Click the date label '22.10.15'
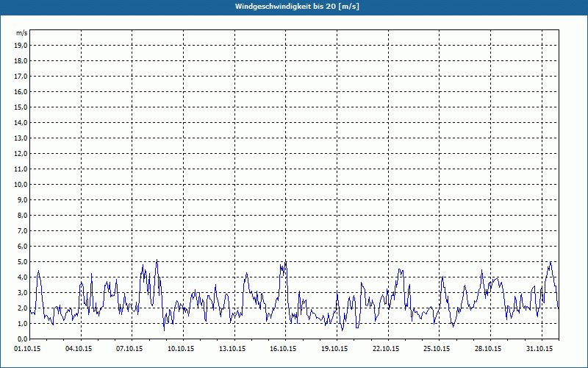Image resolution: width=588 pixels, height=368 pixels. [x=386, y=349]
